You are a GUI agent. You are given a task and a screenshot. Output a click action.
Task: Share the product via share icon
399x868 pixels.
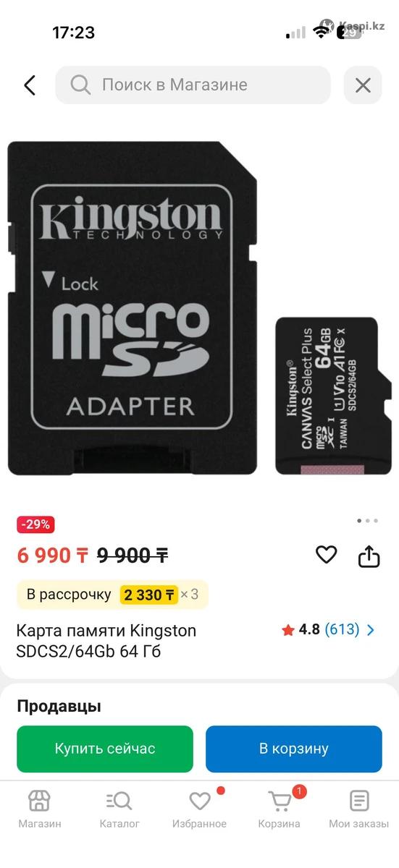[369, 556]
